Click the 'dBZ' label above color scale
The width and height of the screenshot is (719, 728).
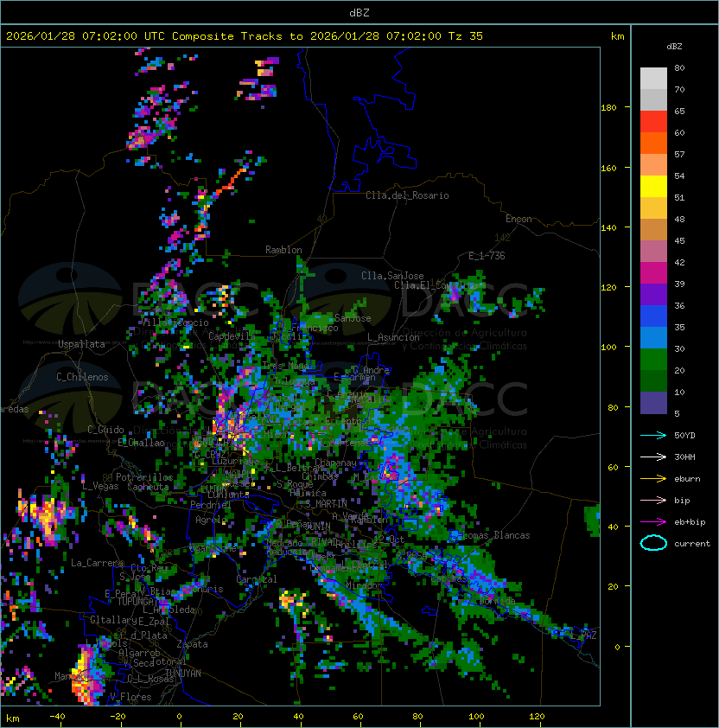point(674,47)
